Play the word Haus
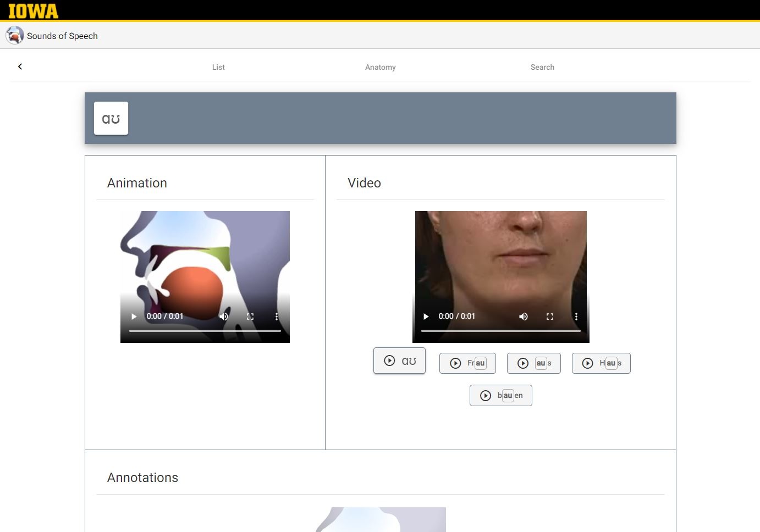Image resolution: width=760 pixels, height=532 pixels. (x=601, y=363)
